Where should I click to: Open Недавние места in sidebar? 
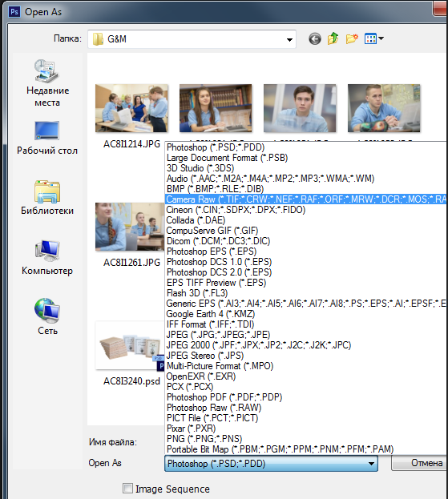[x=47, y=83]
